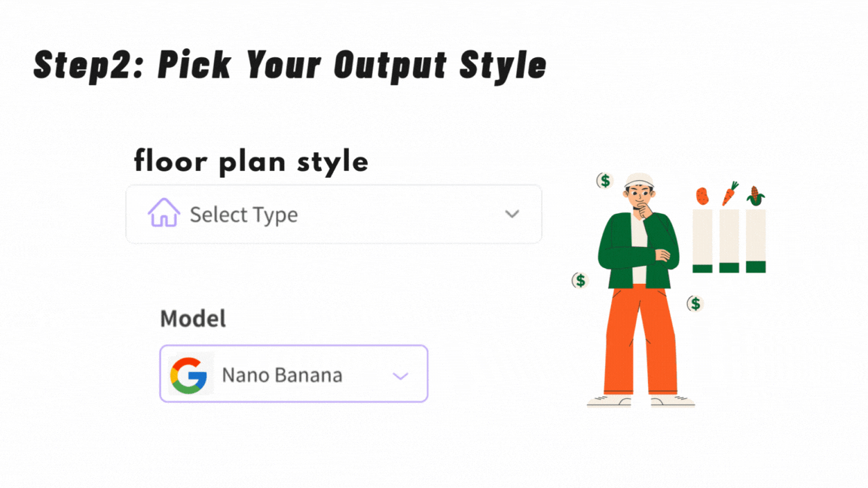Image resolution: width=868 pixels, height=488 pixels.
Task: Click the carrot icon in the illustration
Action: (x=731, y=194)
